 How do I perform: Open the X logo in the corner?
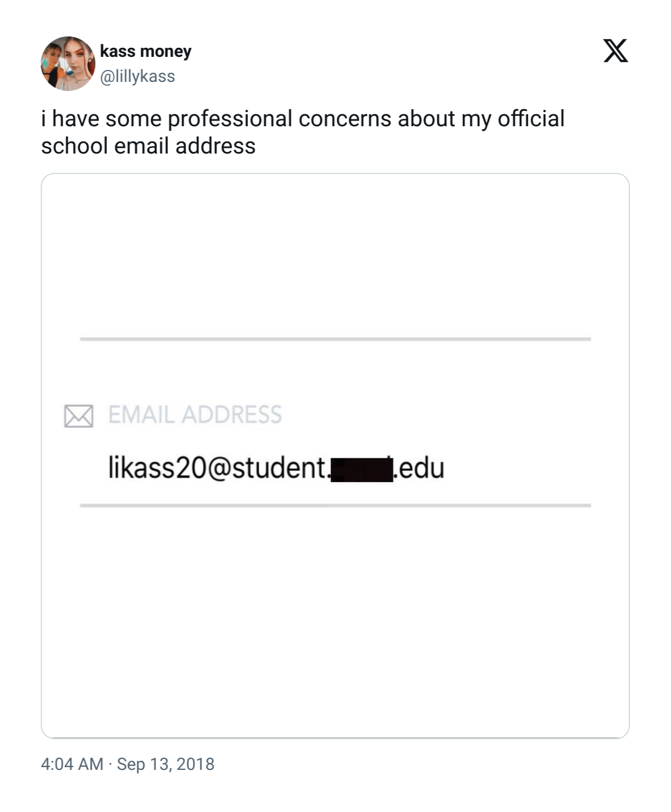(615, 51)
